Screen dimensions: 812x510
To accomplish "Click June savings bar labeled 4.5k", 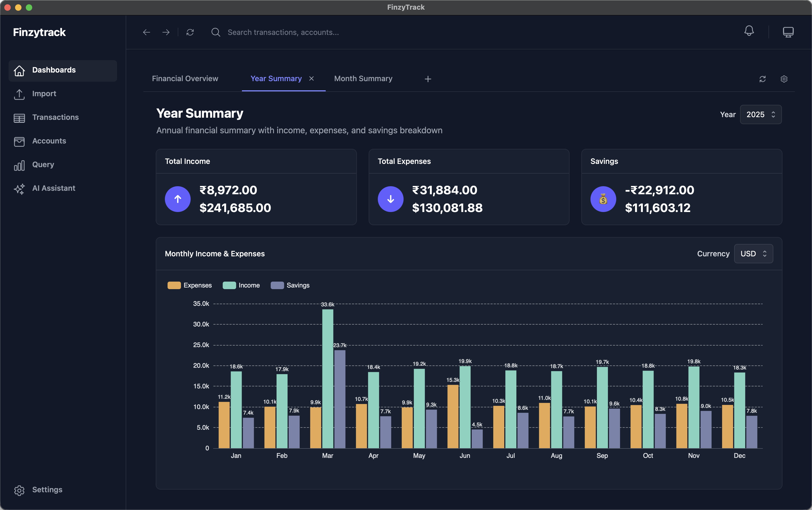I will tap(477, 439).
